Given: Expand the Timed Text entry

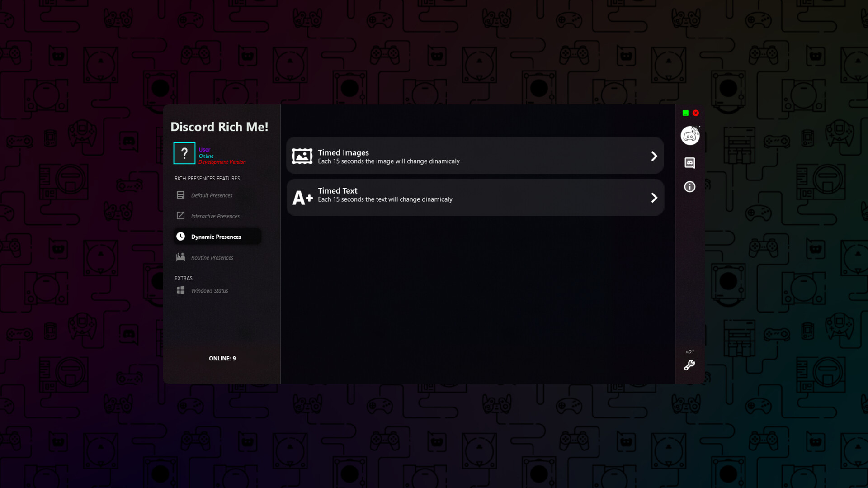Looking at the screenshot, I should point(654,198).
